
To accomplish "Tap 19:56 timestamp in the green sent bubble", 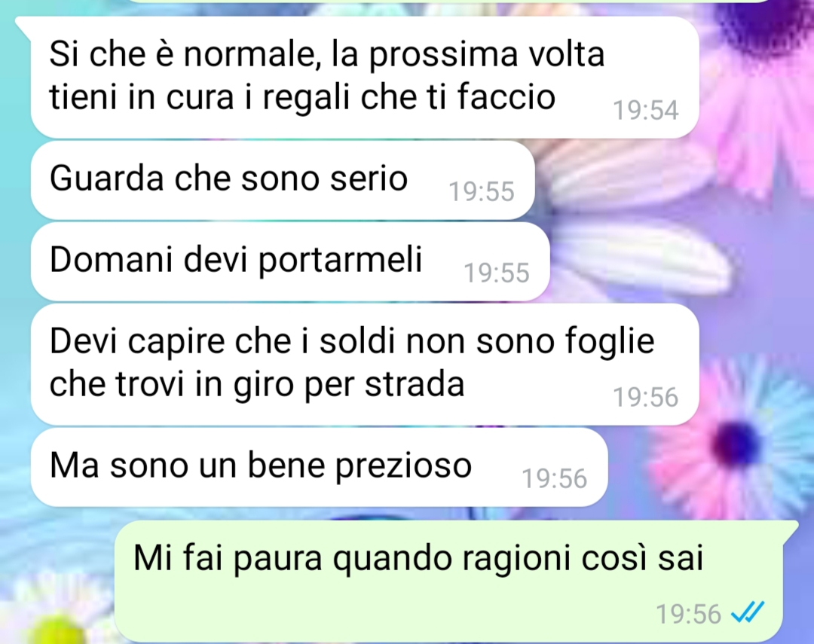I will (689, 614).
